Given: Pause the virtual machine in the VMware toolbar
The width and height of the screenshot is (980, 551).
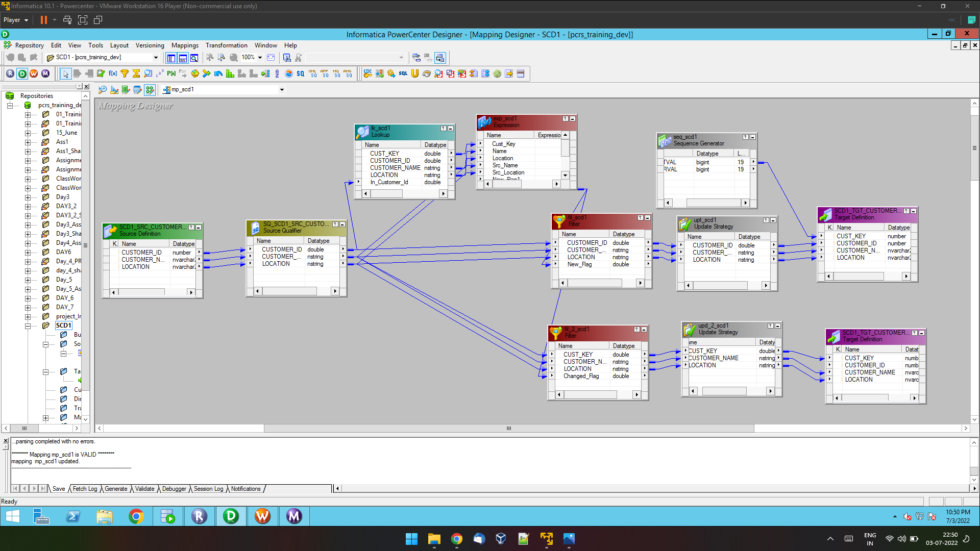Looking at the screenshot, I should click(x=43, y=20).
